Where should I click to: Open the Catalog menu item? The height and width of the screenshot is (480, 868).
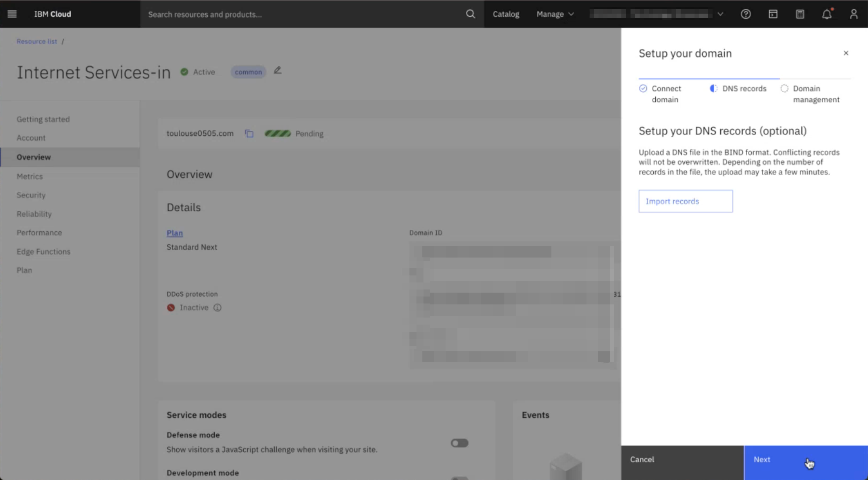coord(506,14)
